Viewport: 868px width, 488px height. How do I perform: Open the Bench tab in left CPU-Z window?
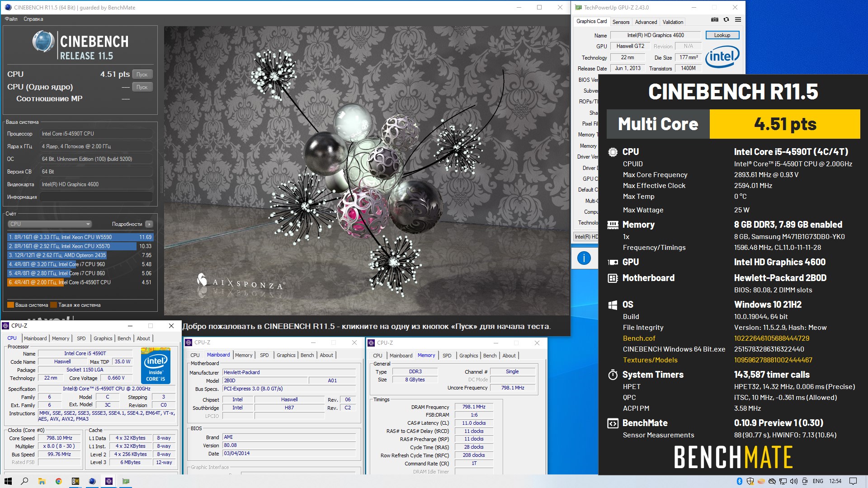(x=124, y=338)
